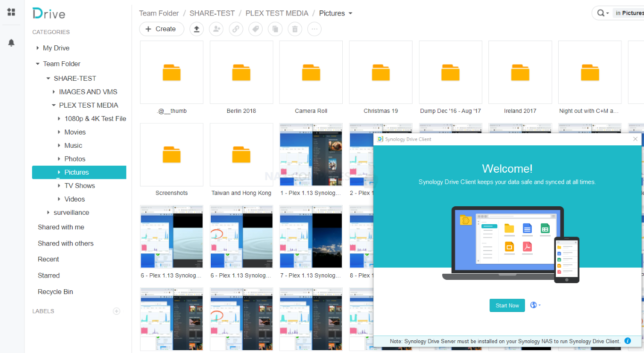The image size is (644, 353).
Task: Select the Videos folder in tree
Action: pyautogui.click(x=74, y=199)
